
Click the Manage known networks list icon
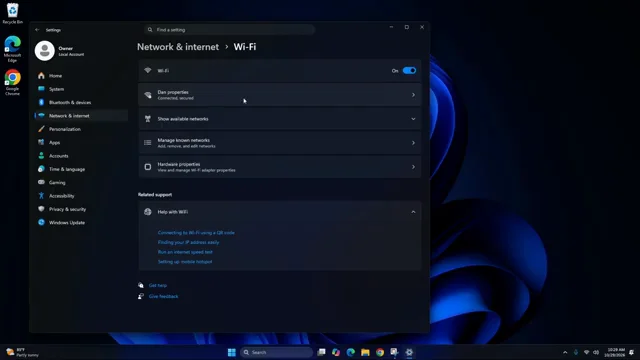coord(148,143)
